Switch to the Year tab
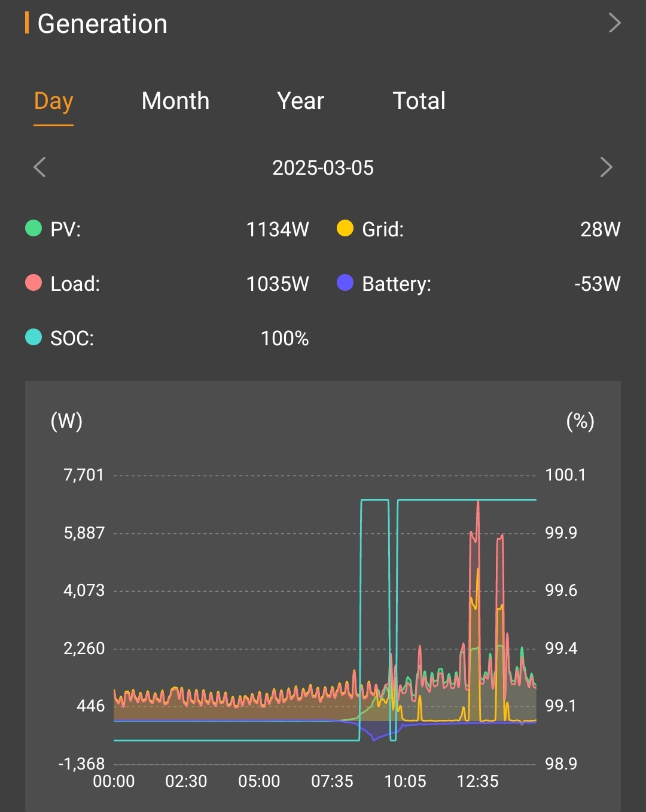The width and height of the screenshot is (646, 812). (x=300, y=101)
